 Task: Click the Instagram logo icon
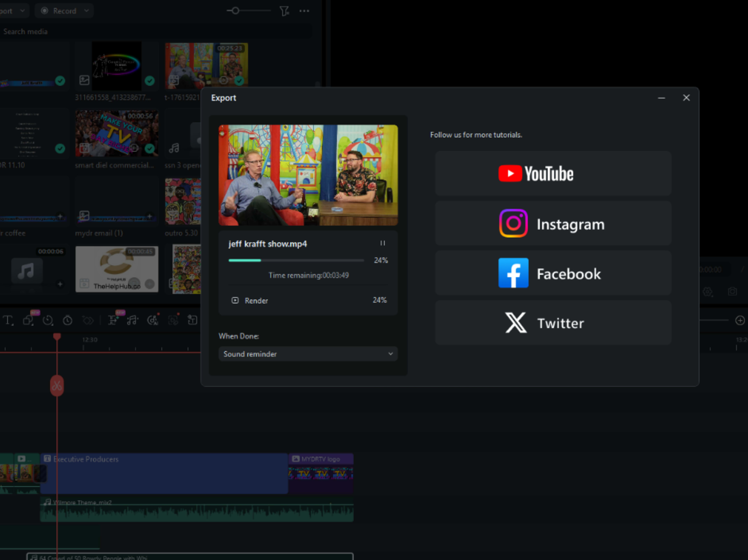(x=513, y=223)
